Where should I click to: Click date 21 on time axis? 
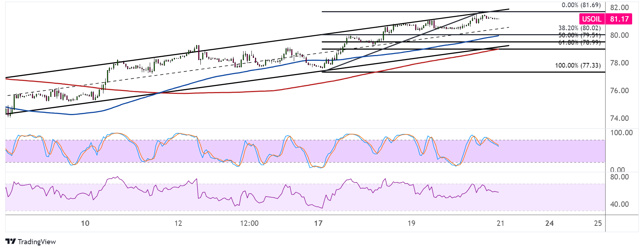[500, 223]
